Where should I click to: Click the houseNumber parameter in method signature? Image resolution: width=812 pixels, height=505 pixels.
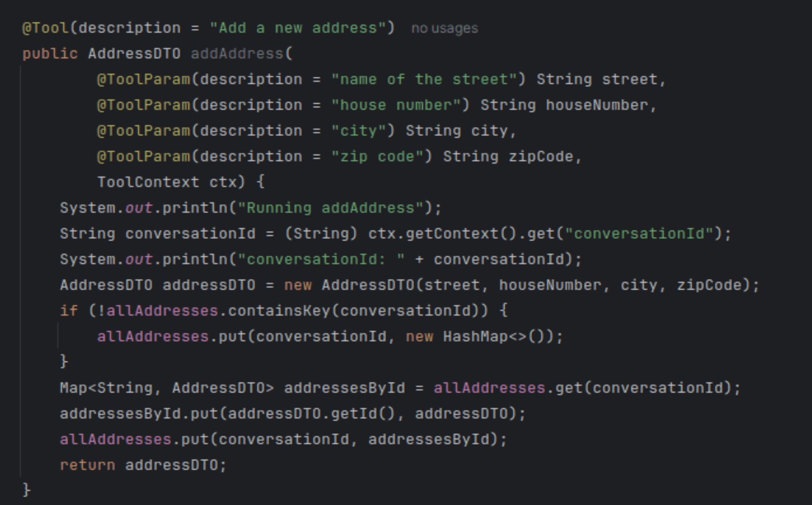(x=596, y=105)
